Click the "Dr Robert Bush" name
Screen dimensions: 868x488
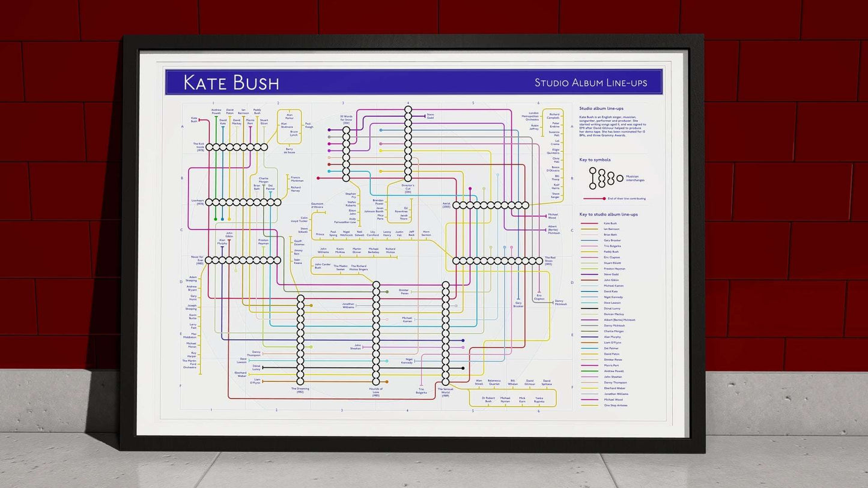tap(488, 399)
